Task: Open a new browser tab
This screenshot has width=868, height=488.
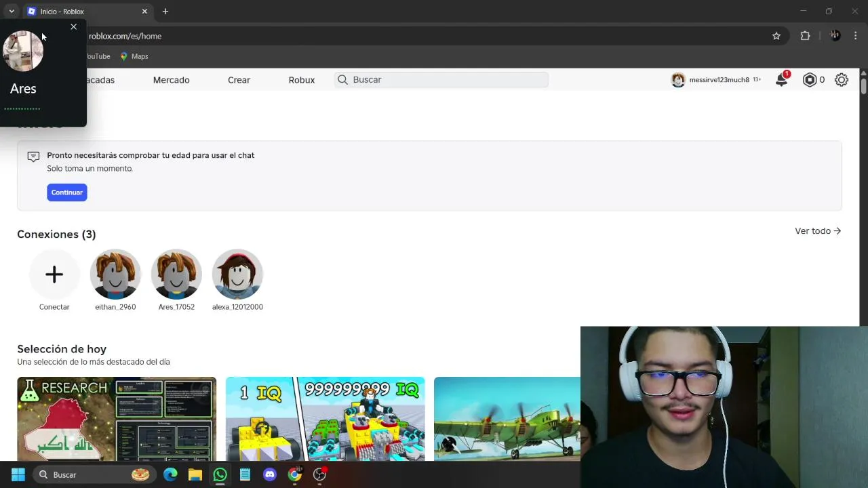Action: [165, 12]
